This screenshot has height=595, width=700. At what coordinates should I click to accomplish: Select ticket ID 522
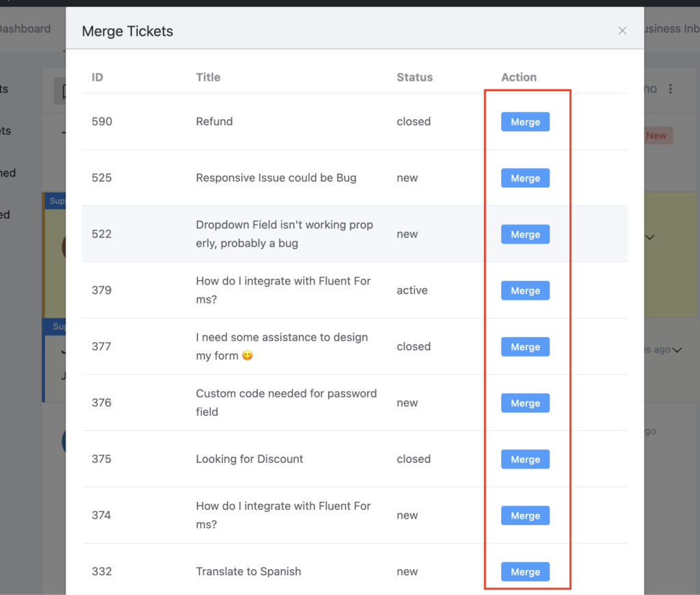coord(102,234)
